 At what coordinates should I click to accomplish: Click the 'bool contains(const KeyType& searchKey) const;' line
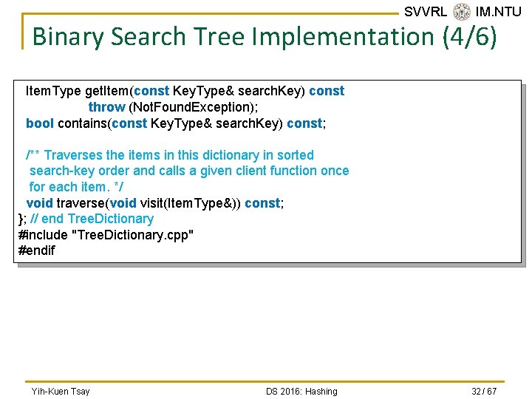pos(176,123)
